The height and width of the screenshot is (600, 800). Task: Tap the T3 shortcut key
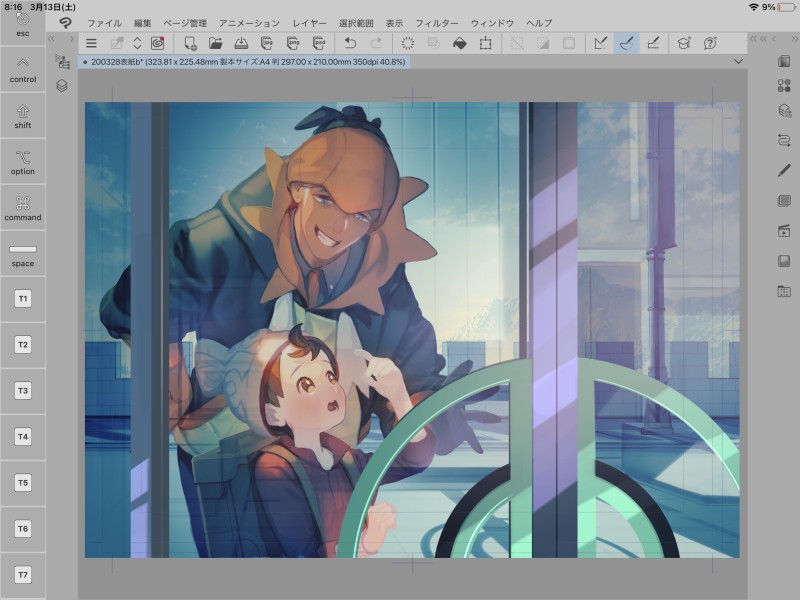pyautogui.click(x=23, y=391)
